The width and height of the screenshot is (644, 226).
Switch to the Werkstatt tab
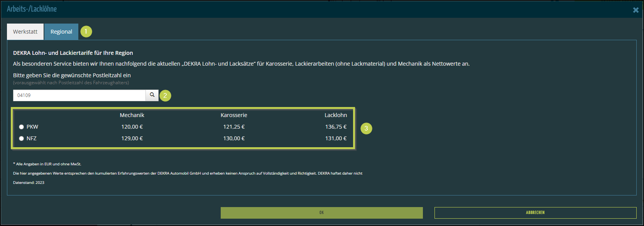[x=25, y=32]
